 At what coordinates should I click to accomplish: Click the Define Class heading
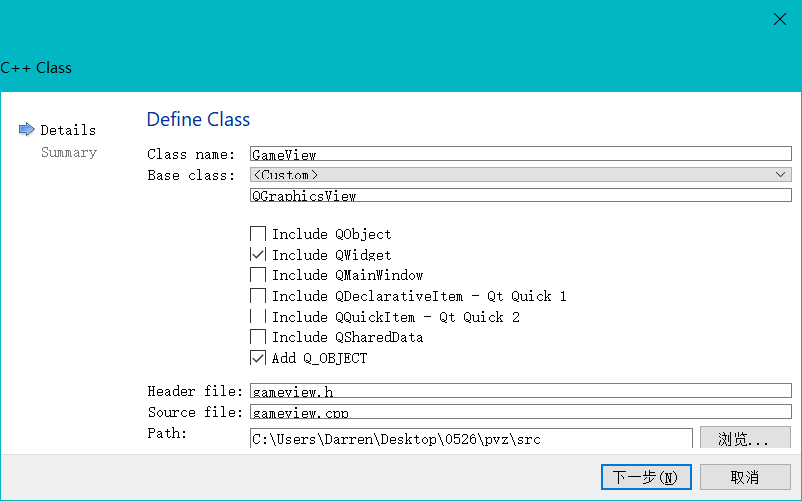pos(198,120)
